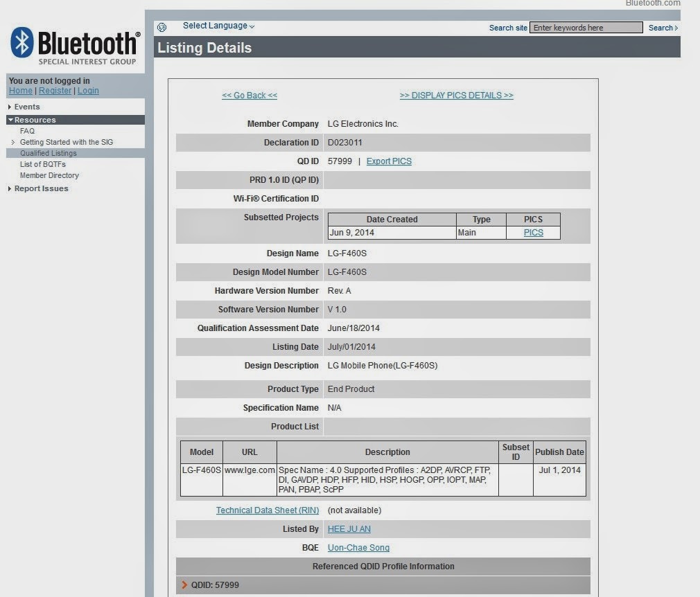The width and height of the screenshot is (700, 597).
Task: Open the PICS link in Subsetted Projects
Action: coord(533,233)
